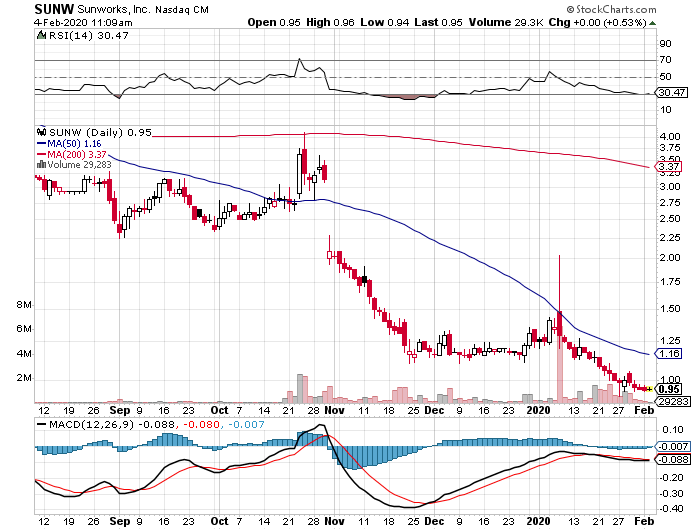The width and height of the screenshot is (700, 530).
Task: Click the Chg +0.00 (+0.53%) header value
Action: [597, 22]
